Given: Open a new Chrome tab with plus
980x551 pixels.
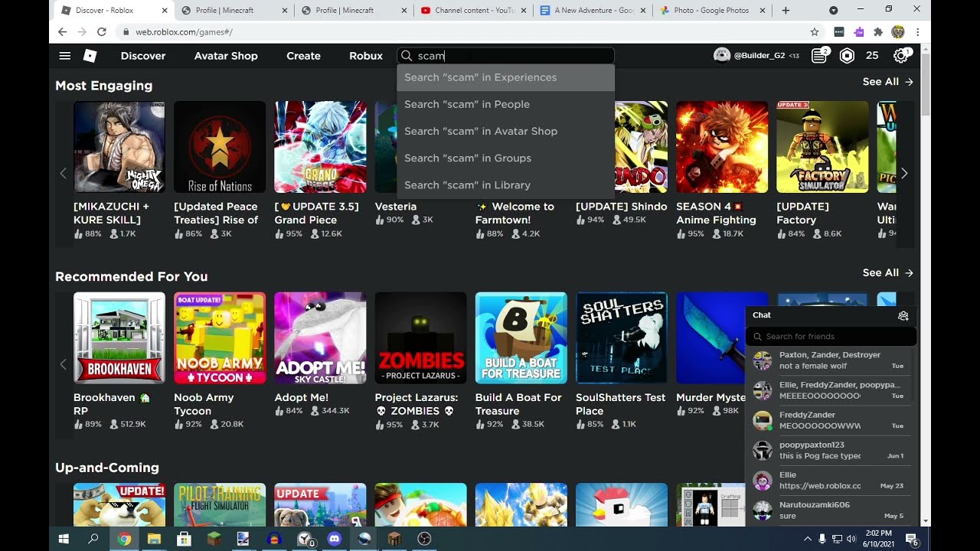Looking at the screenshot, I should pyautogui.click(x=786, y=11).
